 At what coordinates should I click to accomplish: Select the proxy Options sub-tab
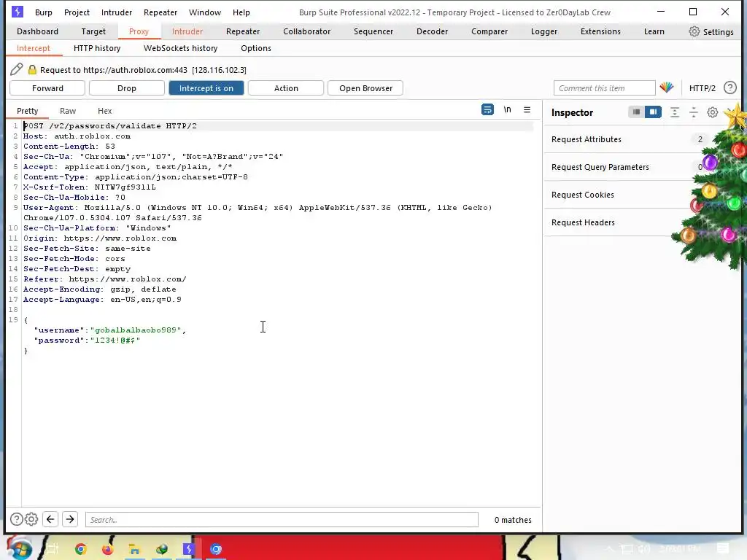(x=256, y=48)
